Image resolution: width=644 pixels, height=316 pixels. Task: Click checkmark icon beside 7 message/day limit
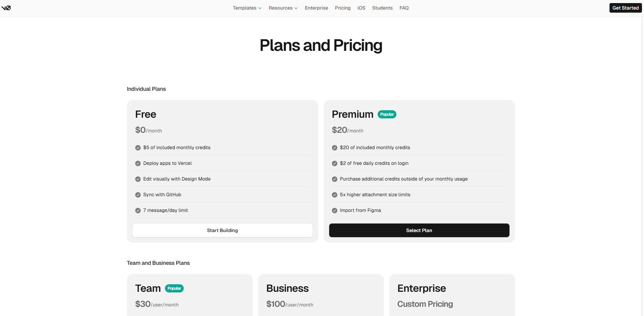click(x=138, y=211)
